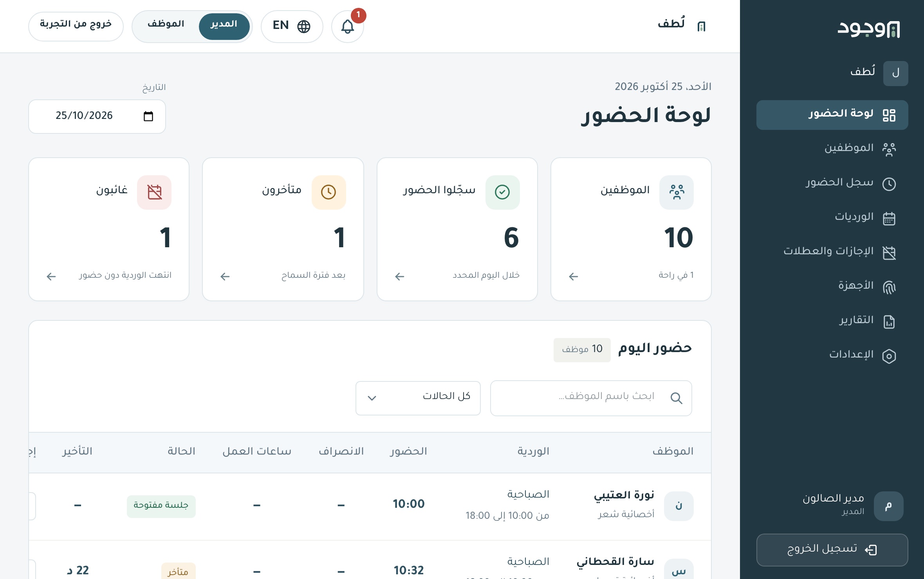Viewport: 924px width, 579px height.
Task: Open الإعدادات in sidebar
Action: 832,356
